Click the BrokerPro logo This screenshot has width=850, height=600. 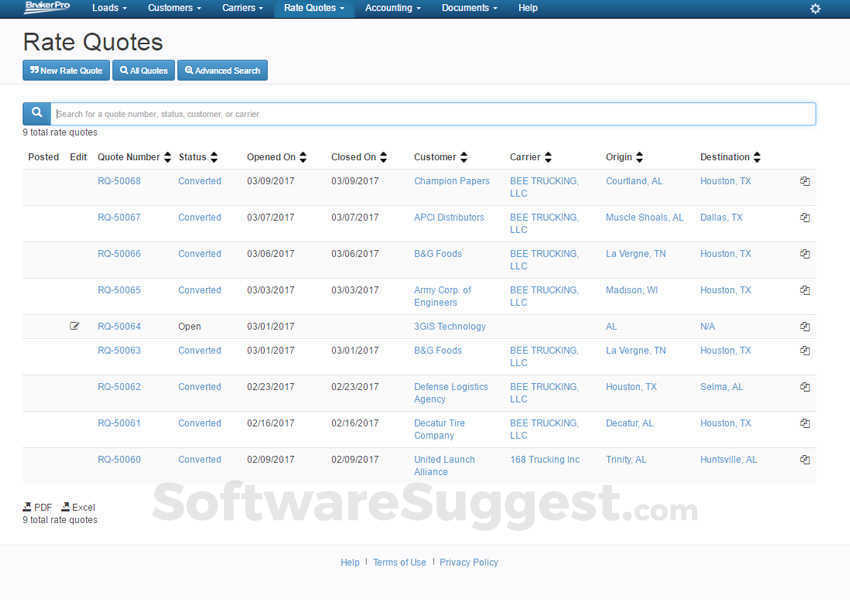click(47, 7)
